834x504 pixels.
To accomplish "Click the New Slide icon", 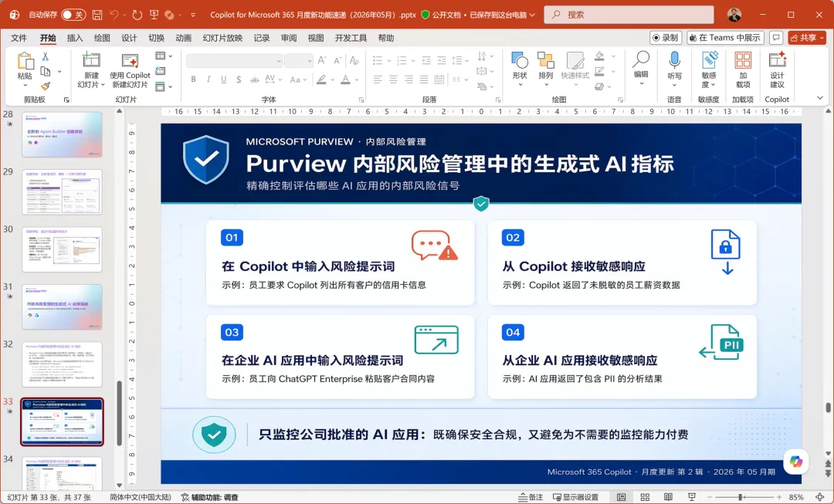I will (91, 60).
